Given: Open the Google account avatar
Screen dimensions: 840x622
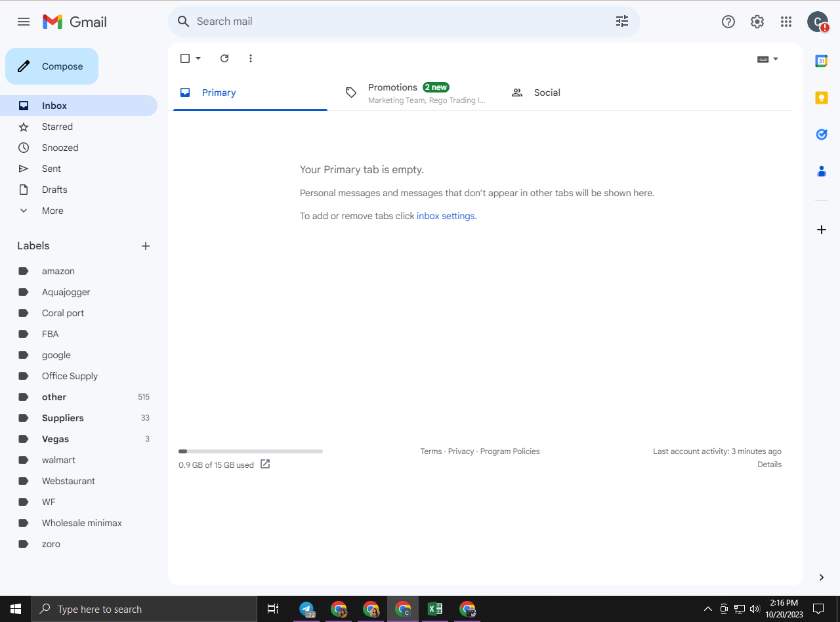Looking at the screenshot, I should (818, 22).
